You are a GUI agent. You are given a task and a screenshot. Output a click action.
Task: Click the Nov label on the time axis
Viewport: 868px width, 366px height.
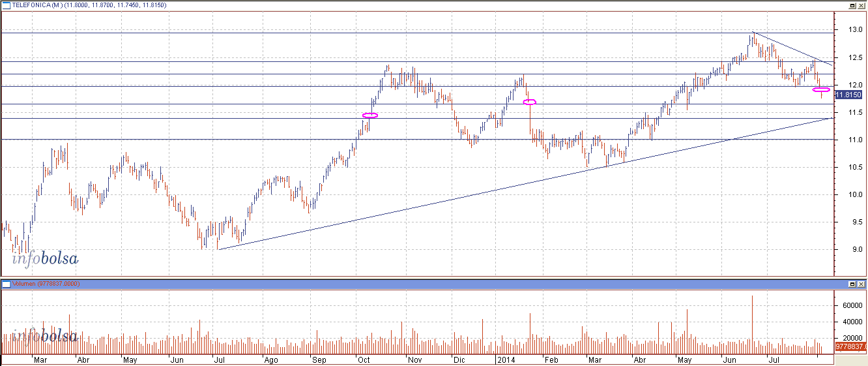tap(414, 359)
